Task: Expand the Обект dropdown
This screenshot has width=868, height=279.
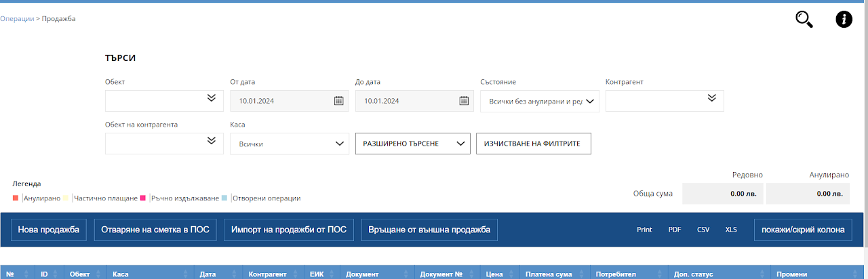Action: point(211,99)
